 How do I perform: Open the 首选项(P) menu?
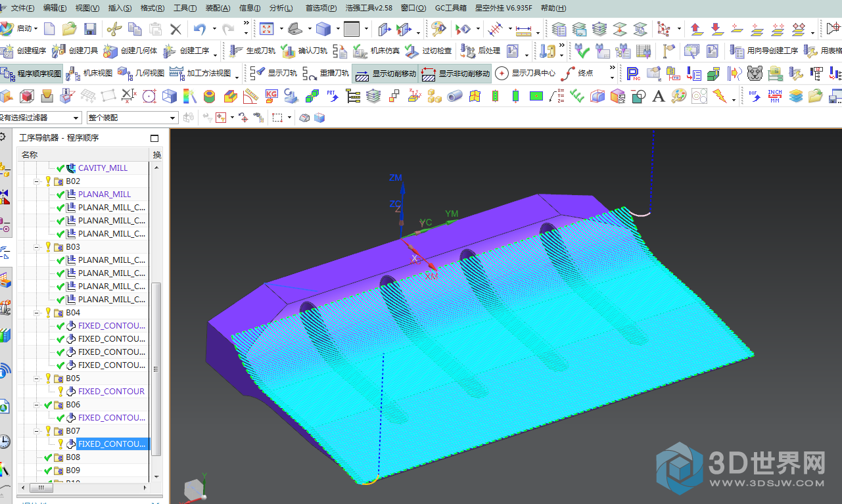[321, 8]
